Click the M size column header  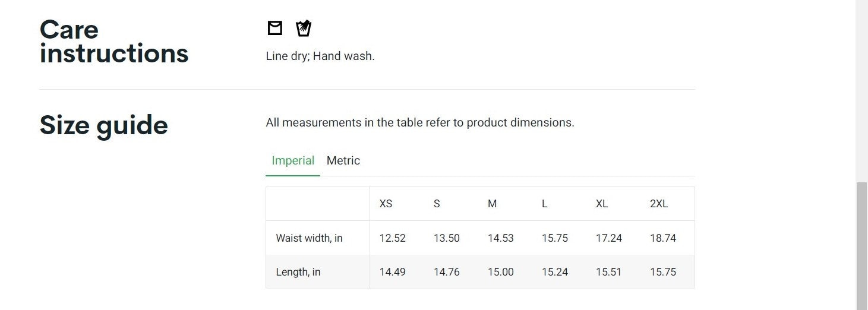pyautogui.click(x=492, y=204)
